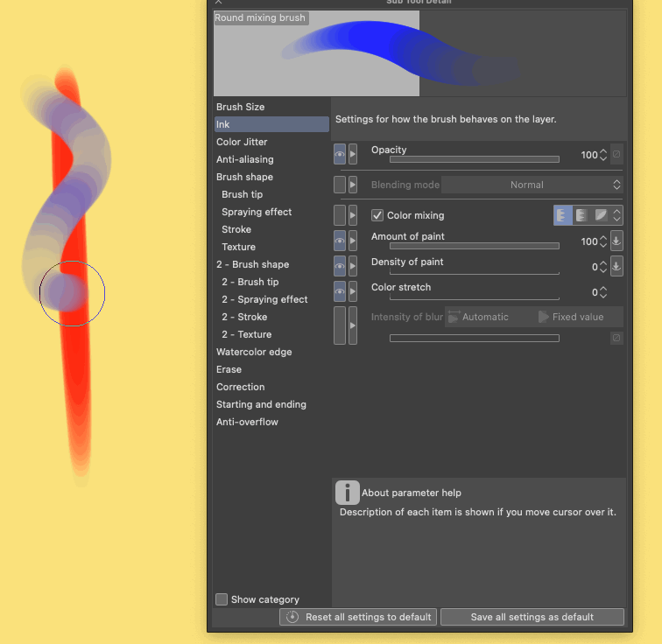662x644 pixels.
Task: Open the color mixing mode stepper arrows
Action: (x=616, y=215)
